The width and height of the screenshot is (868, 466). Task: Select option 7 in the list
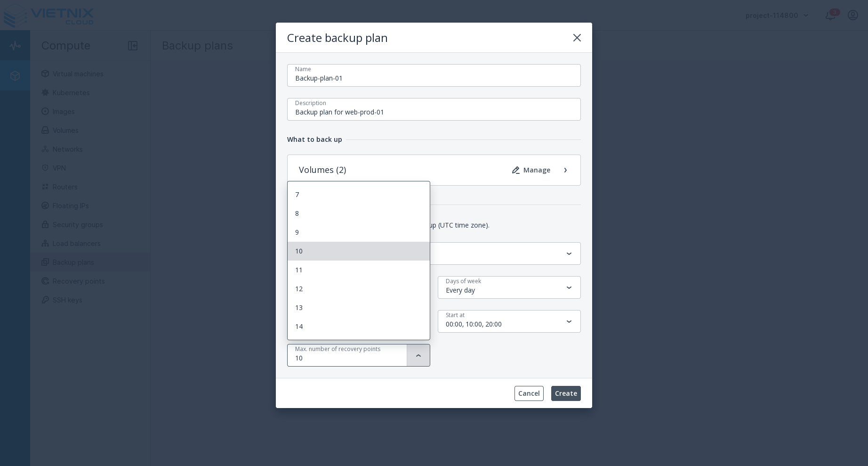click(x=358, y=195)
